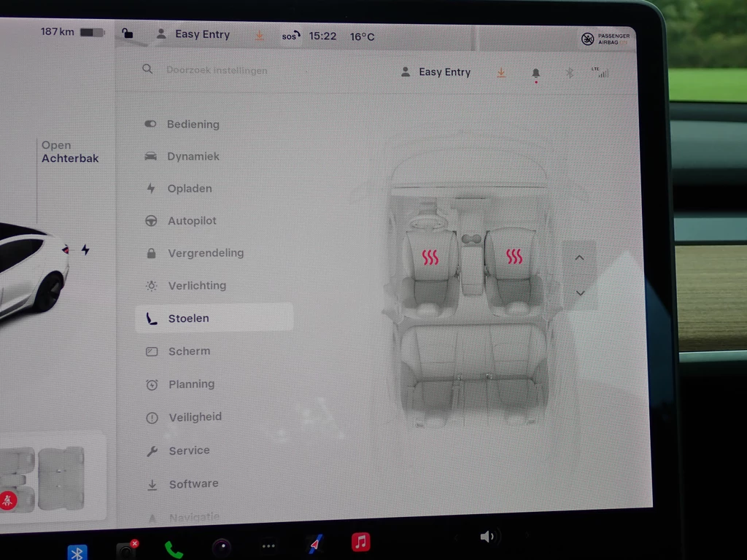Open the Bluetooth app in bottom bar
Viewport: 747px width, 560px height.
(x=77, y=552)
